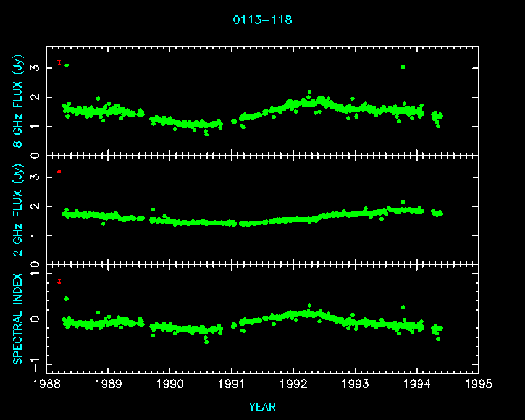Click the YEAR x-axis label

[x=262, y=406]
